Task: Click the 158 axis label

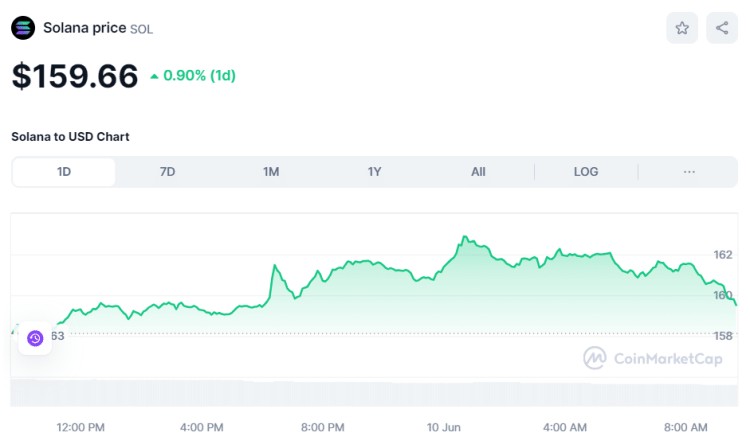Action: click(x=723, y=336)
